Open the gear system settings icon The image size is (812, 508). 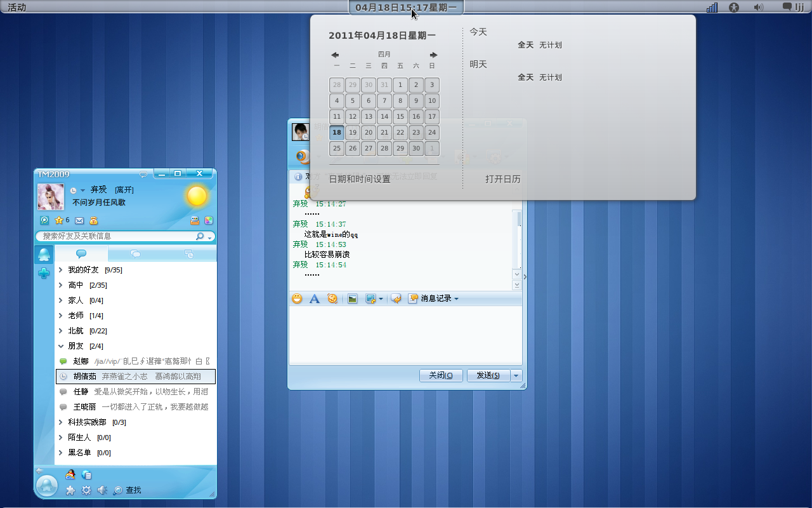tap(86, 490)
